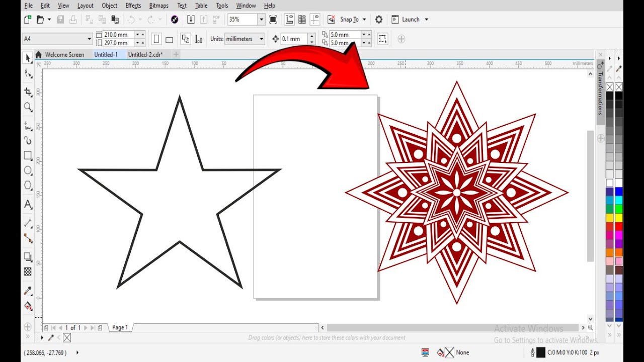
Task: Open the Object menu
Action: click(x=109, y=6)
